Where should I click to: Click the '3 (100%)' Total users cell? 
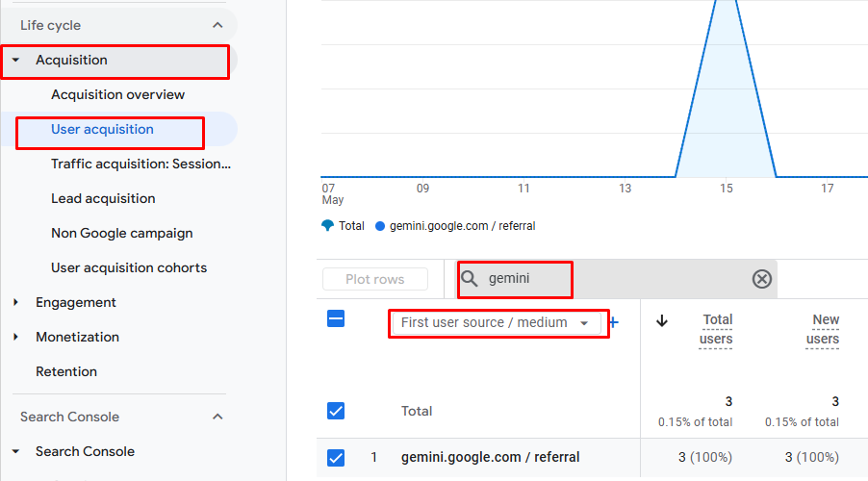[704, 457]
